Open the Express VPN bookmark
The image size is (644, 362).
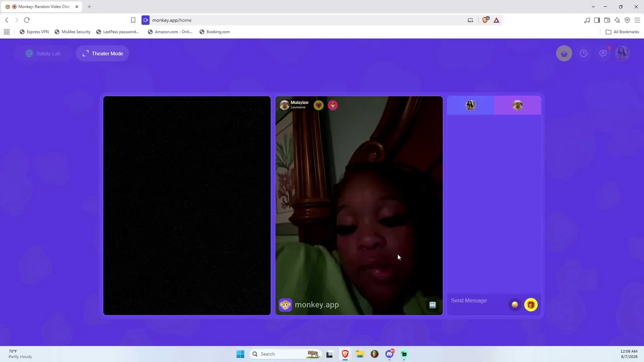point(34,32)
